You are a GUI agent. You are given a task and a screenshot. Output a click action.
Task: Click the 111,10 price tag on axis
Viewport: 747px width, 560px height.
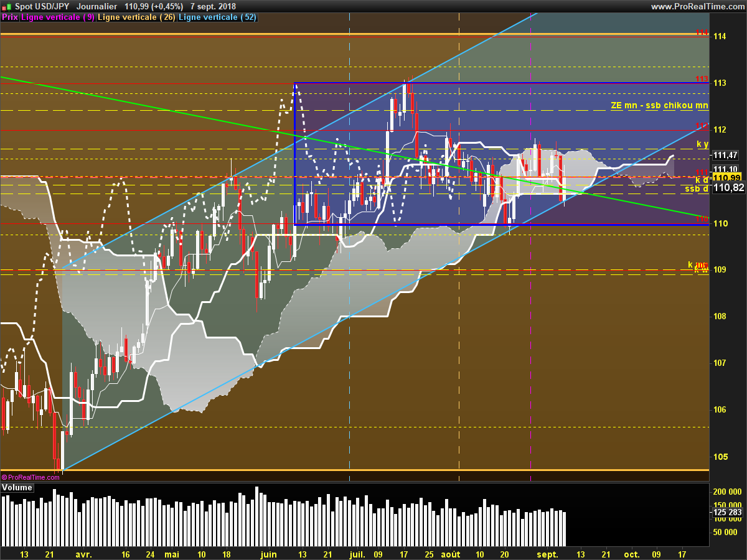(726, 169)
